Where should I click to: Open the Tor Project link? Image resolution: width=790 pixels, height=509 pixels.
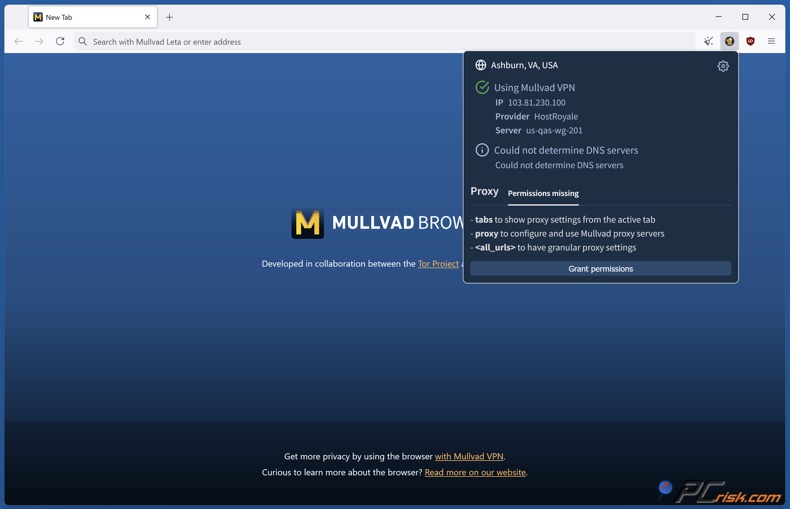pyautogui.click(x=438, y=264)
